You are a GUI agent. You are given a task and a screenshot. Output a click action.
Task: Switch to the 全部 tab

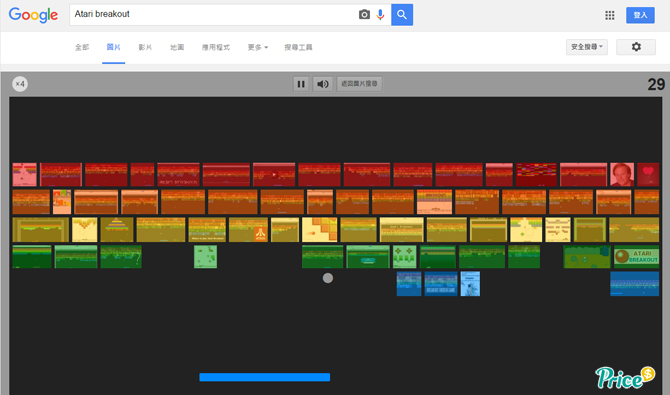click(82, 47)
